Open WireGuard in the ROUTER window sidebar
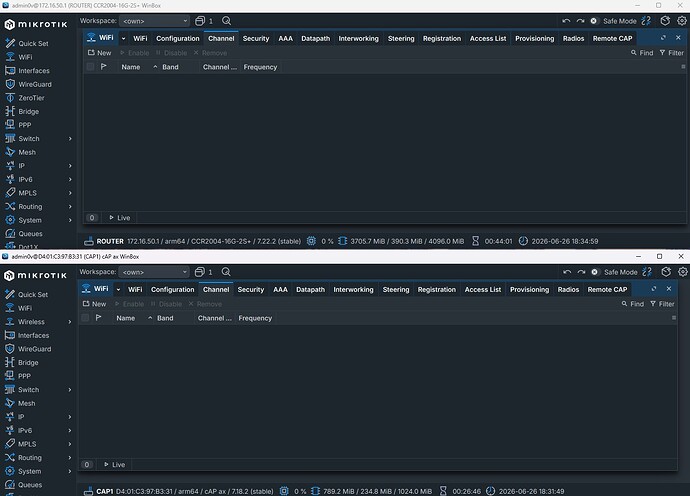The width and height of the screenshot is (690, 496). [28, 84]
